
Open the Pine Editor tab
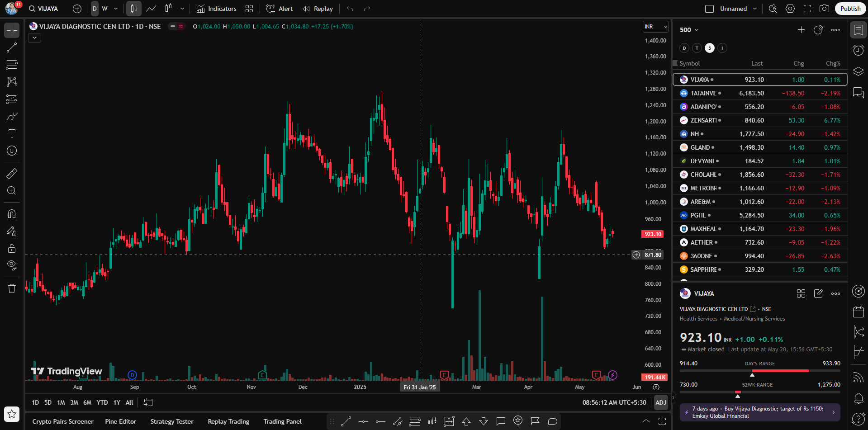(120, 421)
